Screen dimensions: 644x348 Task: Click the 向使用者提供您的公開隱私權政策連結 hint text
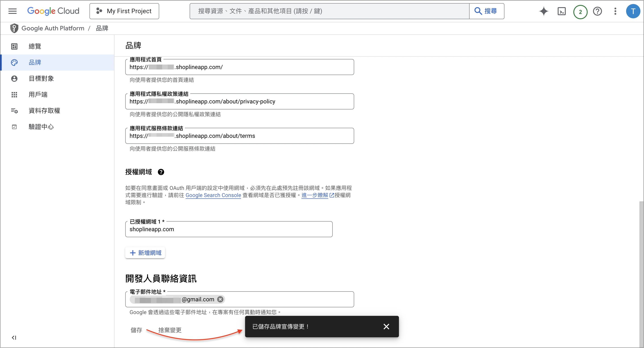click(x=175, y=114)
